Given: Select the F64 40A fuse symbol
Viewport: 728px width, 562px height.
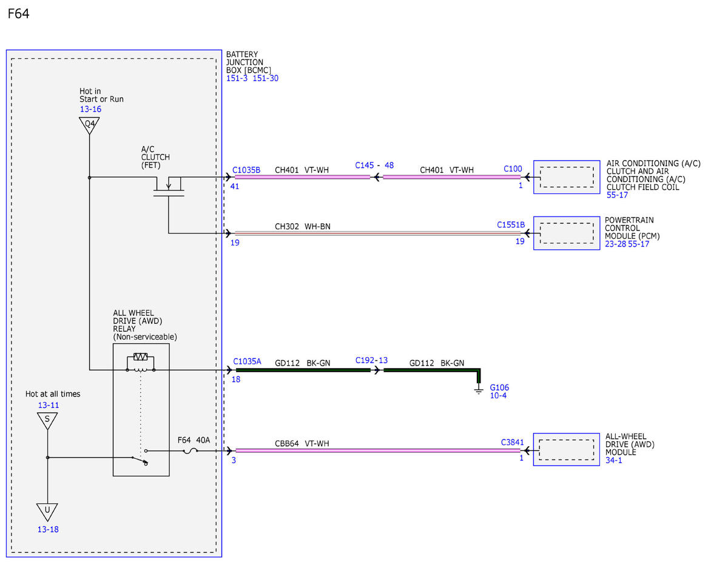Looking at the screenshot, I should click(191, 451).
